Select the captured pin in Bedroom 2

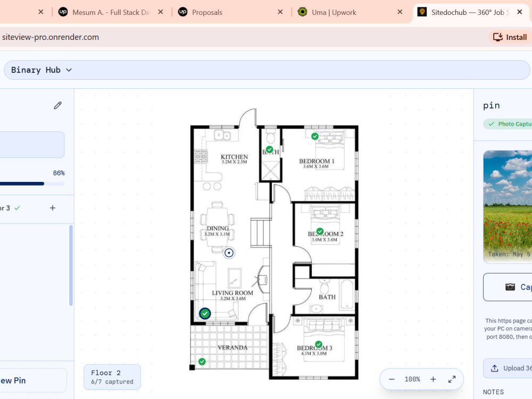coord(320,231)
